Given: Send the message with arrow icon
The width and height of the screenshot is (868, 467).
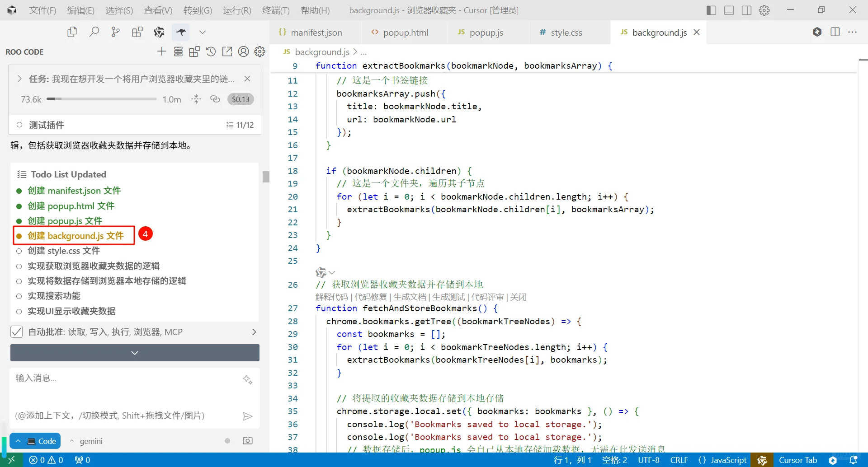Looking at the screenshot, I should click(247, 416).
